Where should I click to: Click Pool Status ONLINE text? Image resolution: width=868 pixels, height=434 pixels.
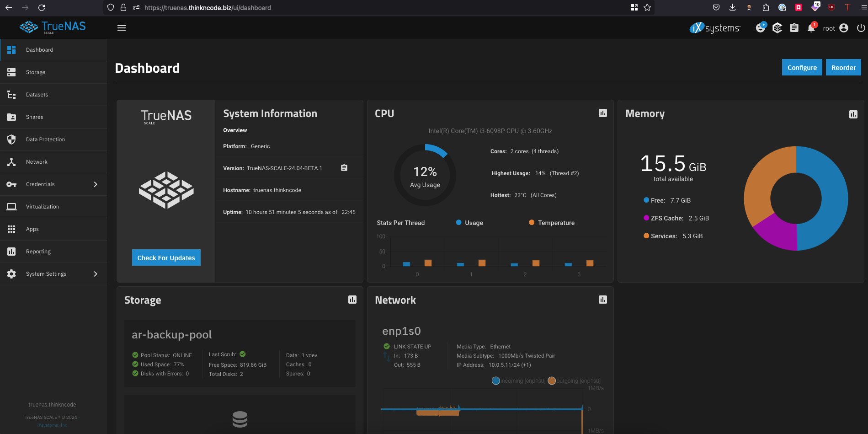(166, 355)
